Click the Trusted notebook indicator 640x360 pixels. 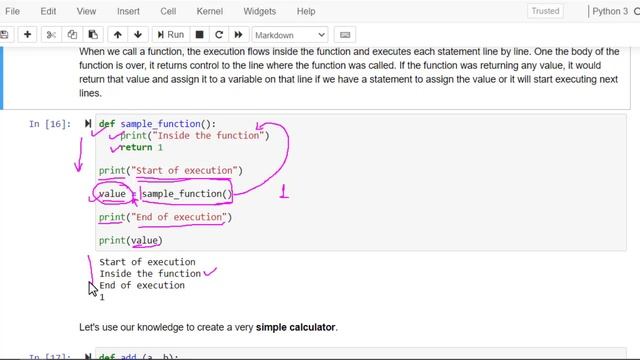545,11
